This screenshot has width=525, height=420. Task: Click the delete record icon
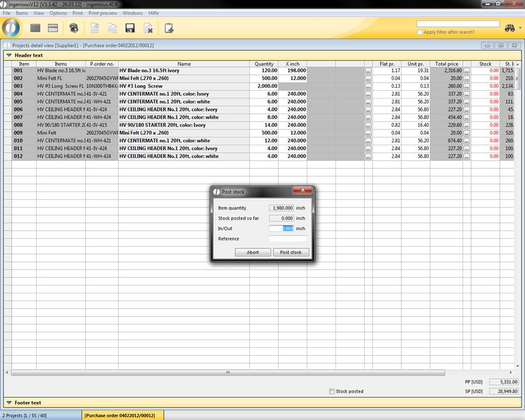click(x=148, y=28)
